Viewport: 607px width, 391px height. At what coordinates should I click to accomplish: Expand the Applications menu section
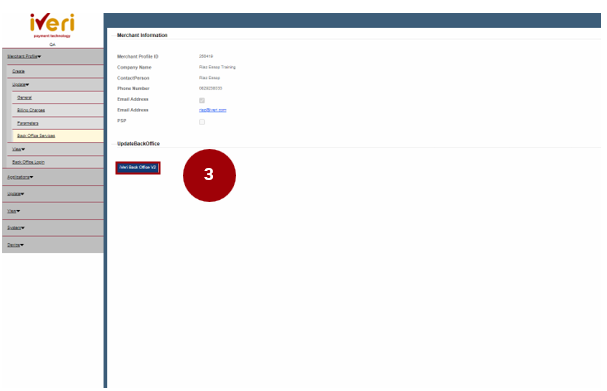[x=20, y=177]
